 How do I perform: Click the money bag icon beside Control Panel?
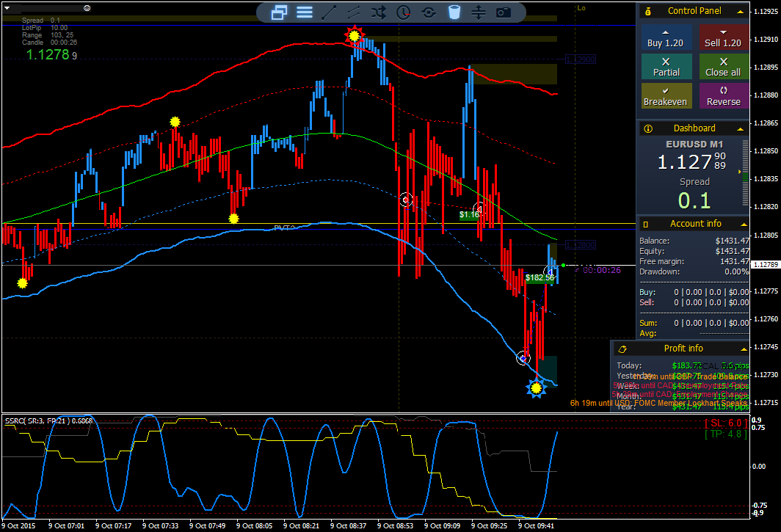(x=648, y=11)
